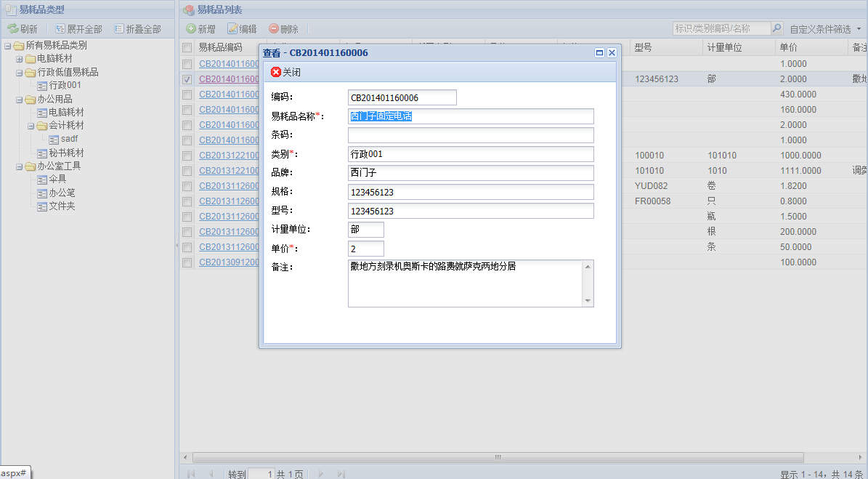Collapse the 所有易耗品类别 root node

coord(7,46)
